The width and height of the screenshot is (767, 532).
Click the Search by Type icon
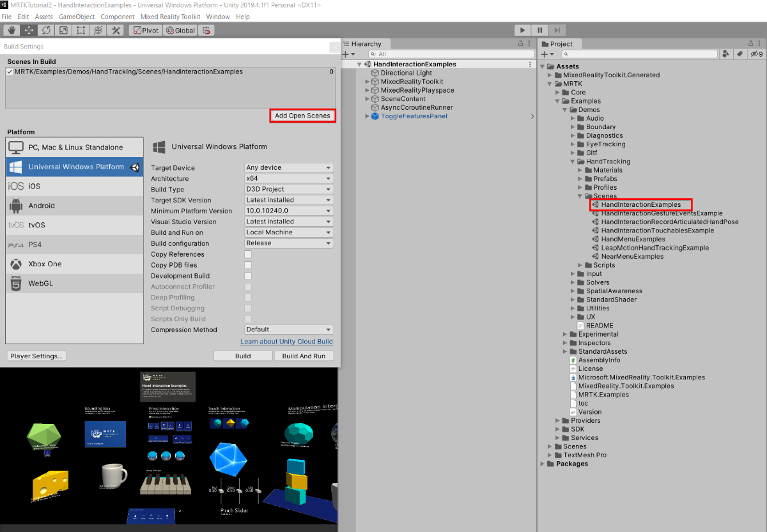726,54
